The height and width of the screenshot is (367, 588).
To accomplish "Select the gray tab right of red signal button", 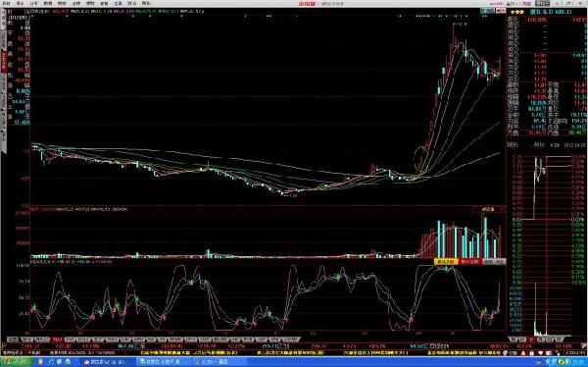I will [x=488, y=261].
